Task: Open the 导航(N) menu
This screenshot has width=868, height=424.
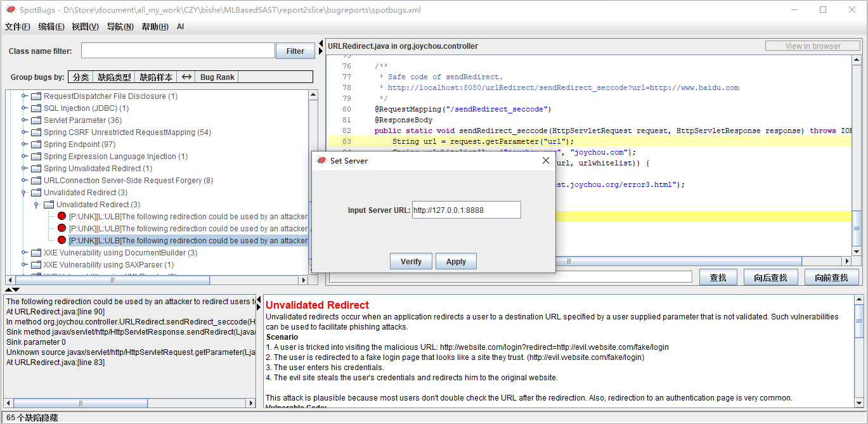Action: (x=120, y=27)
